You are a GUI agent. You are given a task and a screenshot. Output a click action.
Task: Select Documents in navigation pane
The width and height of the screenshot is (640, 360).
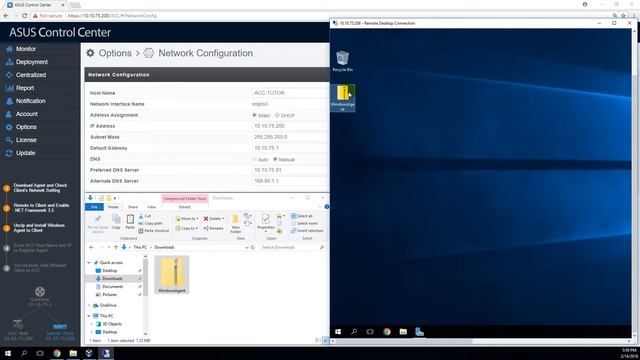112,287
